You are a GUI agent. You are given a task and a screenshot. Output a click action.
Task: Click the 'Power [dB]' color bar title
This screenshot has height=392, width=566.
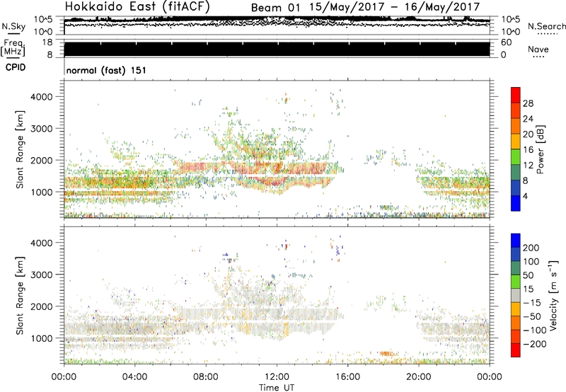pyautogui.click(x=541, y=149)
